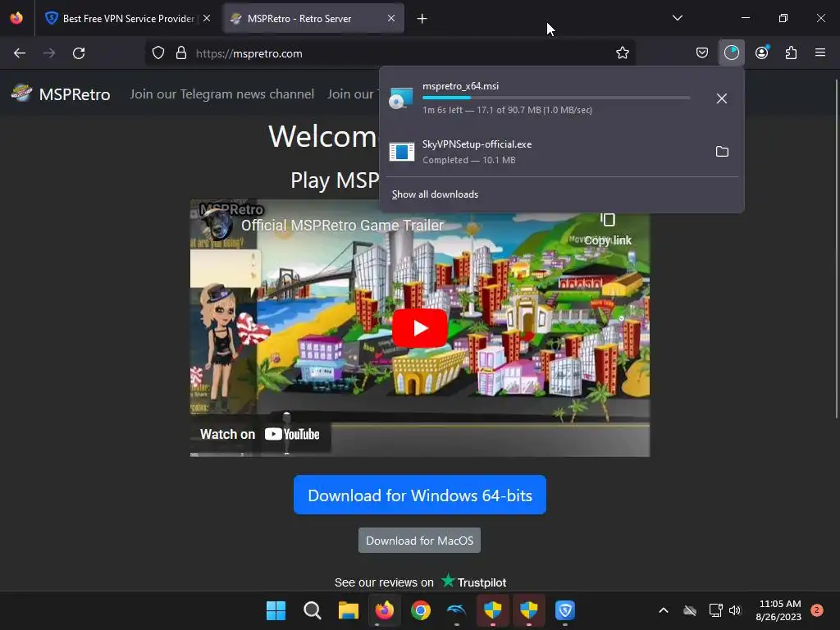
Task: Click Watch on YouTube
Action: [260, 434]
